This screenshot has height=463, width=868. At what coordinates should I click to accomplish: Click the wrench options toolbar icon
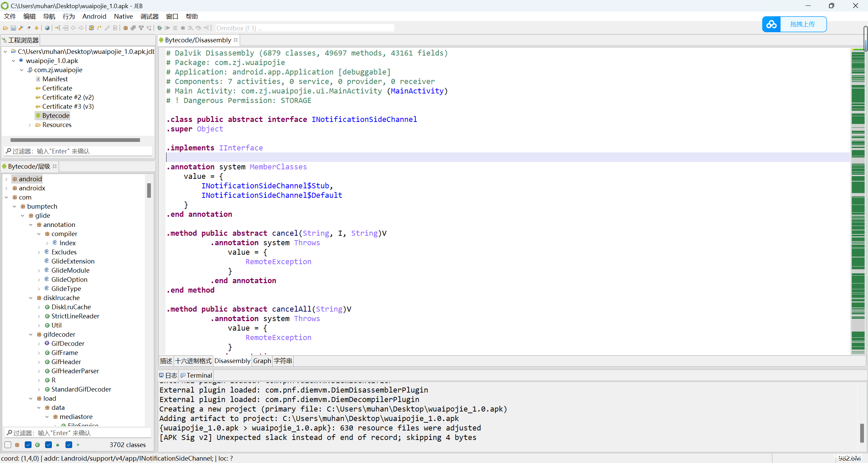click(x=21, y=28)
